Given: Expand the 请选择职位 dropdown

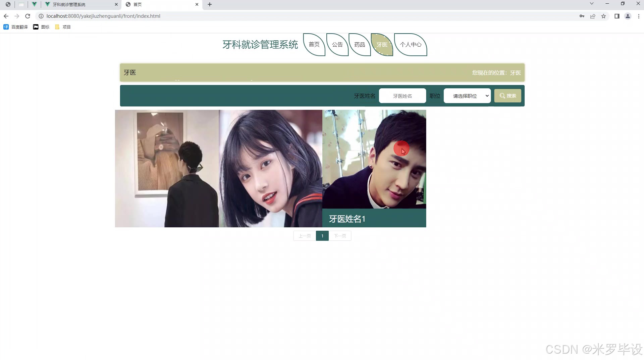Looking at the screenshot, I should [467, 96].
